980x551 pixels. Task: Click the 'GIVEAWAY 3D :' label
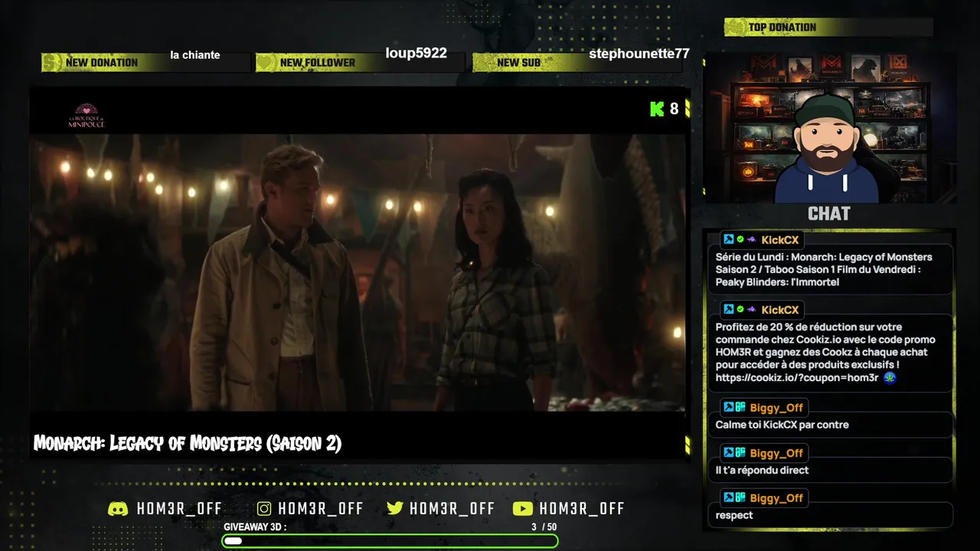pos(255,527)
